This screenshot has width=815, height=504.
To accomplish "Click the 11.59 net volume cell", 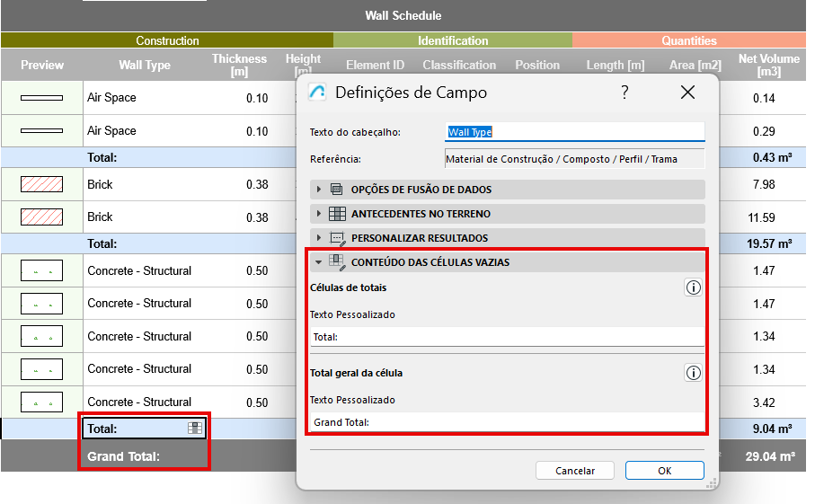I will tap(761, 217).
